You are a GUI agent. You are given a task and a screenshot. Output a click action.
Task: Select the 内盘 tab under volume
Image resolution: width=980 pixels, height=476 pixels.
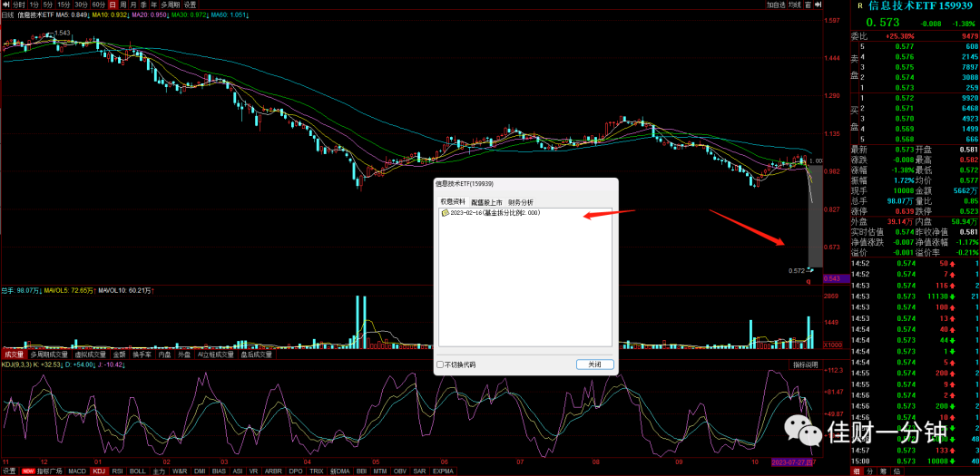164,355
